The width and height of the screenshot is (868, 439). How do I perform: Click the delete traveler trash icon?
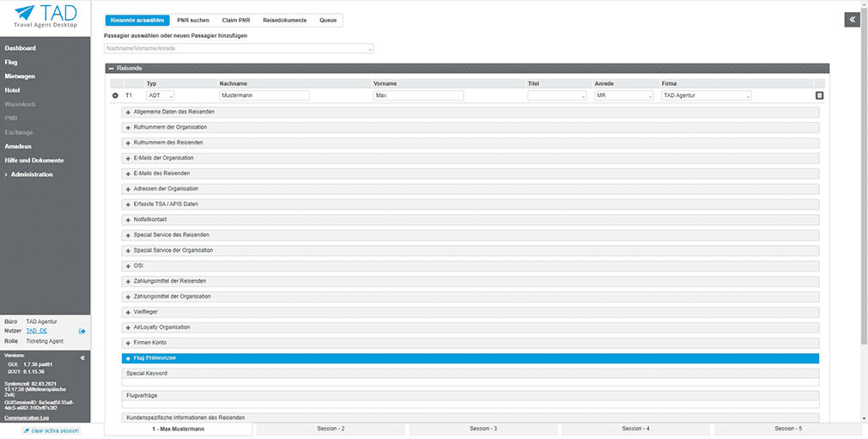pos(818,95)
